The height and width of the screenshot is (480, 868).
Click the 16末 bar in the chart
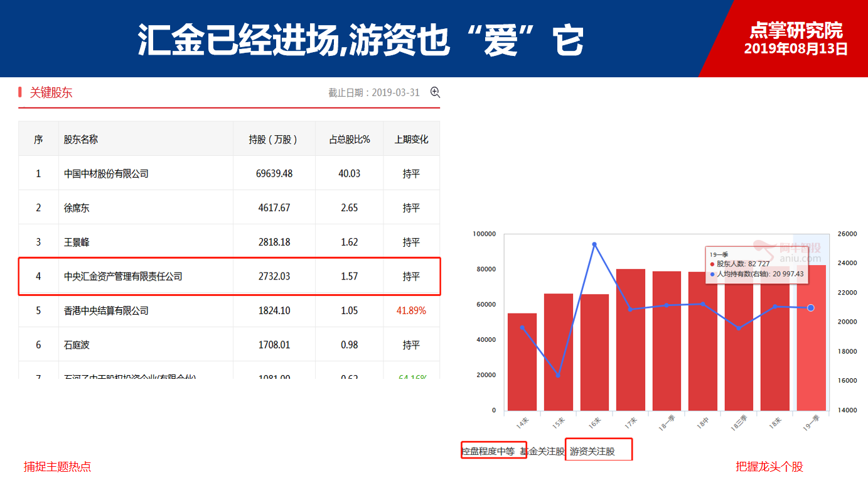tap(594, 352)
